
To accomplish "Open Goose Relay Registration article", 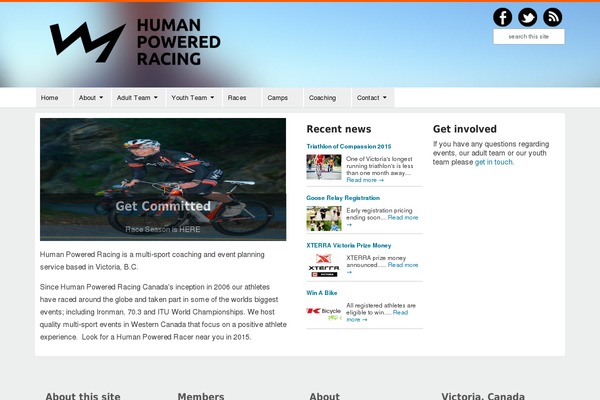I will [x=343, y=198].
